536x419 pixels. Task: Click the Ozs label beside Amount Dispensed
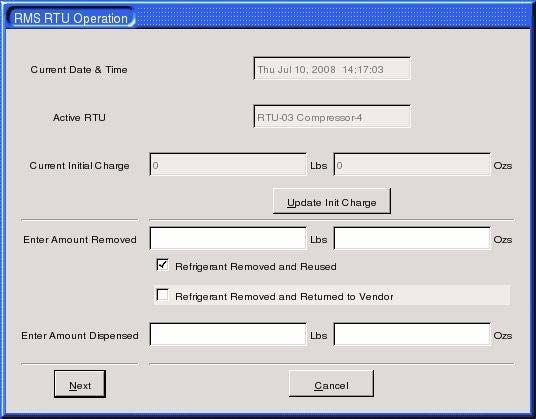[x=502, y=336]
